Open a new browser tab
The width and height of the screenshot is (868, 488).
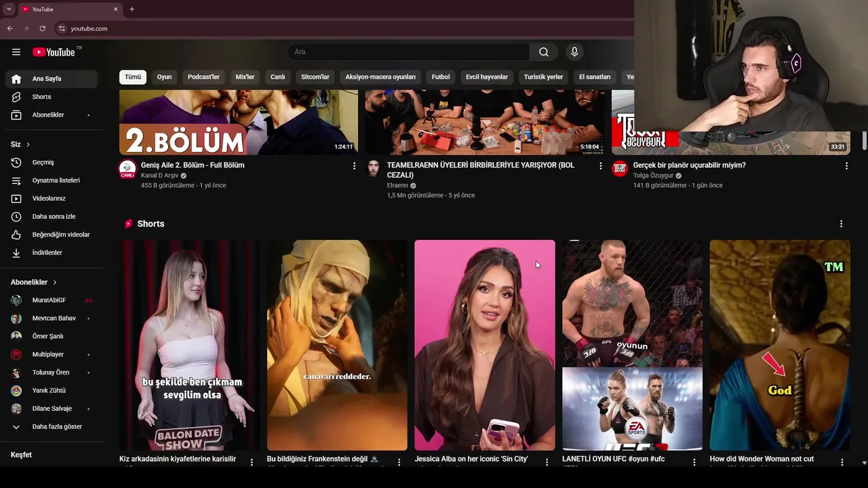(132, 9)
